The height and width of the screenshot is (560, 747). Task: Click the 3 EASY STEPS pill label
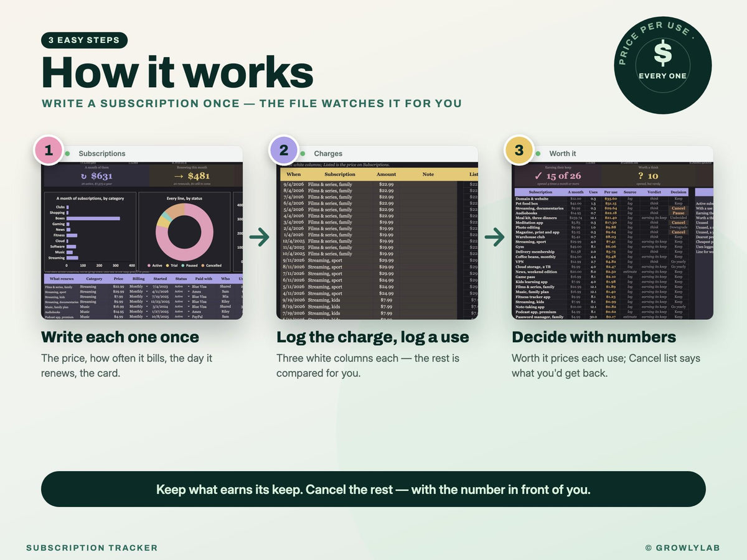tap(84, 40)
